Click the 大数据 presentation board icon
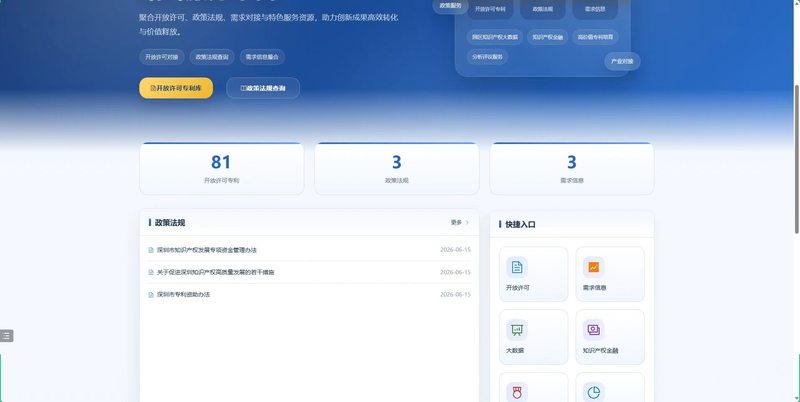 (517, 330)
